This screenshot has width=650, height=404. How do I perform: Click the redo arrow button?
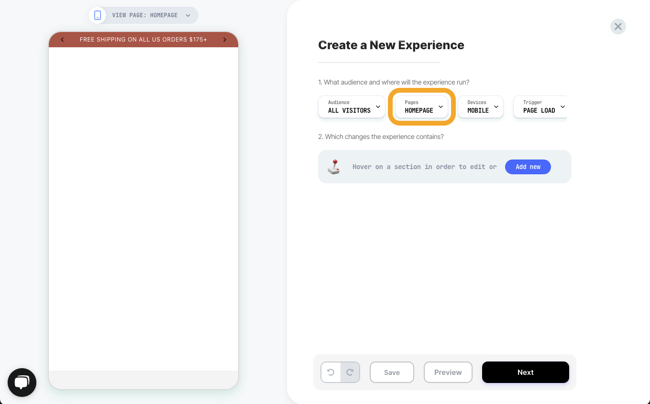[350, 372]
